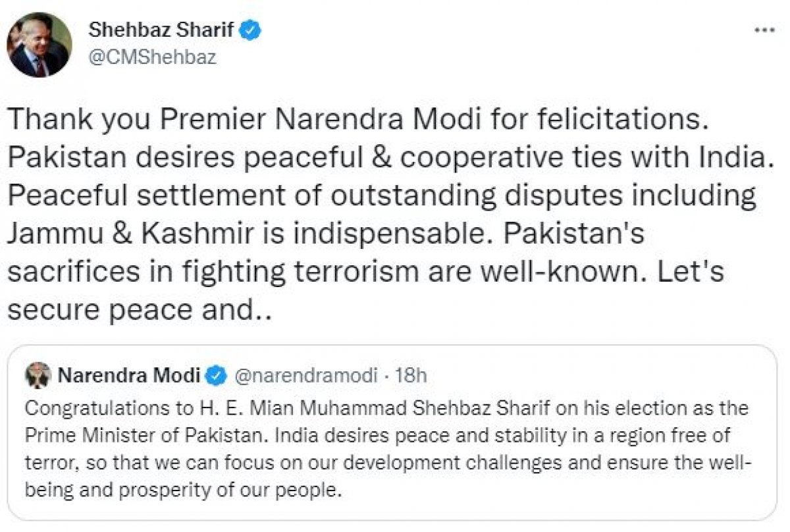Click Narendra Modi's small avatar in quoted tweet
This screenshot has height=532, width=790.
(x=38, y=376)
